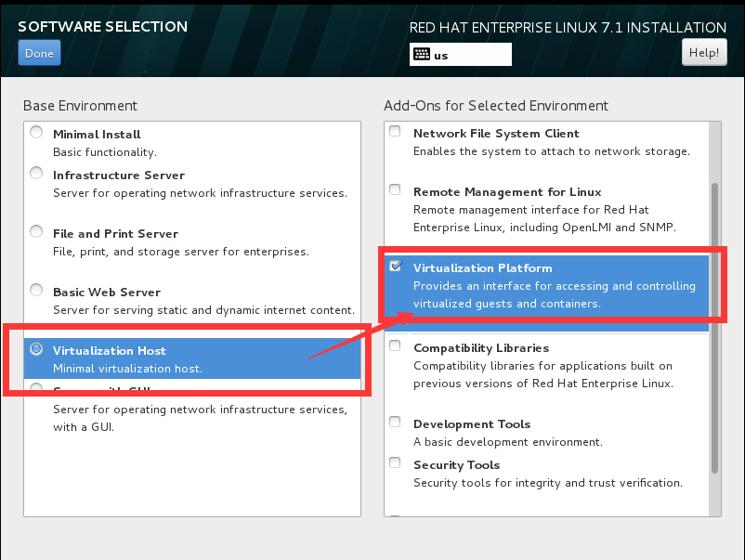
Task: Click 'Virtualization Platform' title text
Action: (x=483, y=267)
